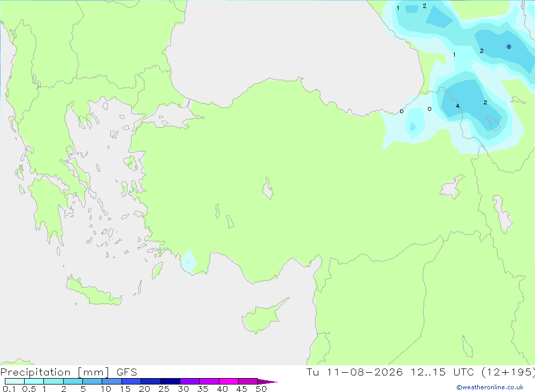Click the 0.5 to 1 mm legend swatch
This screenshot has width=535, height=392.
pos(34,381)
